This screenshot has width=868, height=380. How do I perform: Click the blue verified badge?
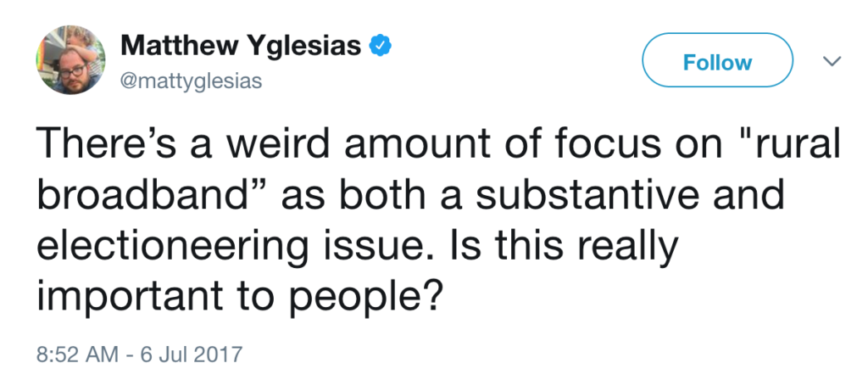381,45
